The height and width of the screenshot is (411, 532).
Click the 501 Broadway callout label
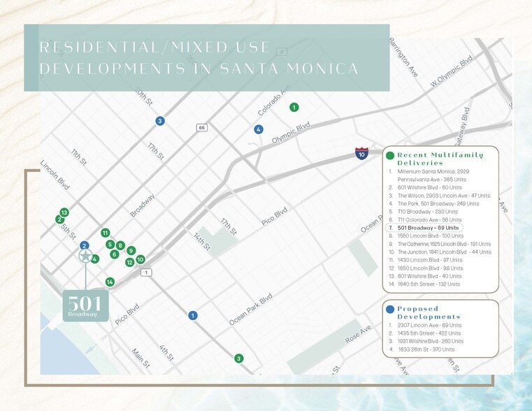[x=85, y=305]
